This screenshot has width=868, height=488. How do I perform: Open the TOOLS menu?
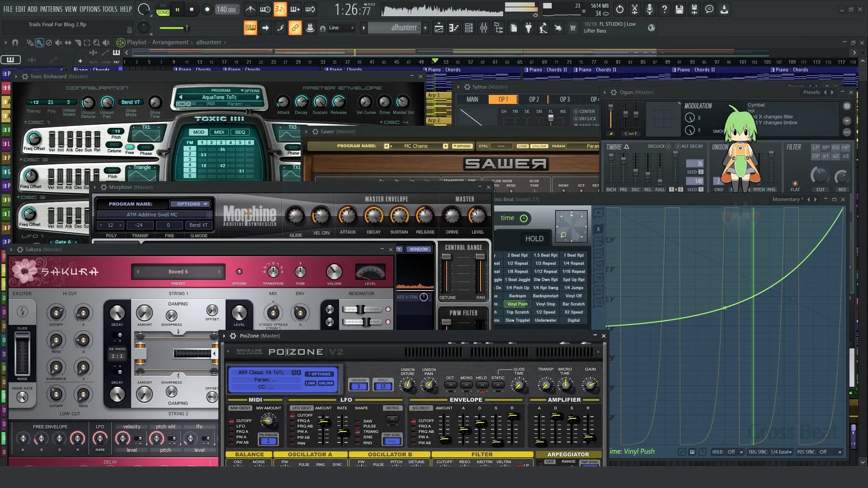tap(110, 9)
